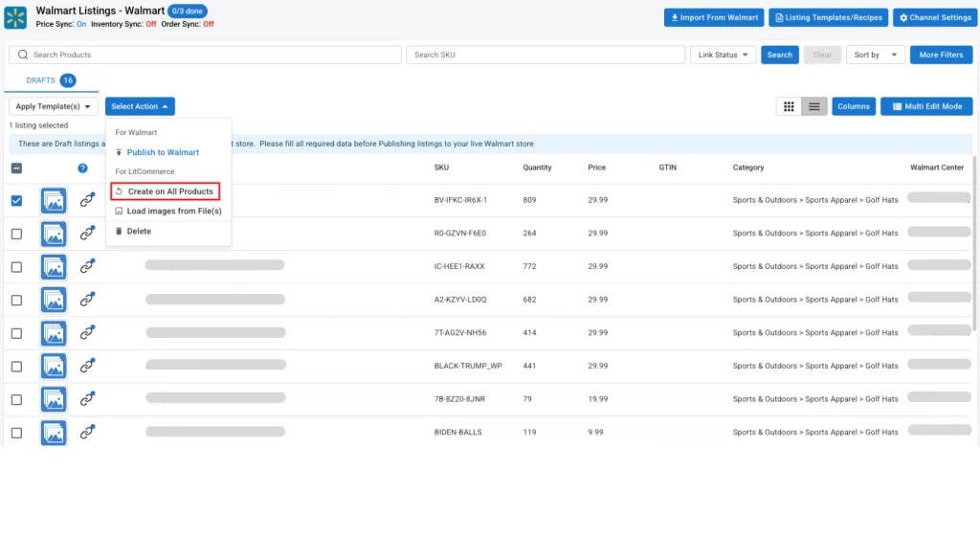Click the vertical scrollbar of the listings table

[x=975, y=244]
